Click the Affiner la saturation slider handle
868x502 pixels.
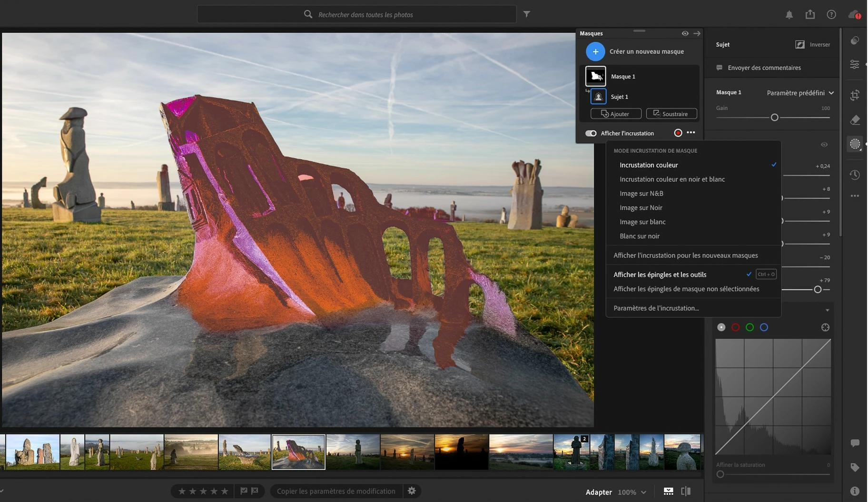pos(720,474)
